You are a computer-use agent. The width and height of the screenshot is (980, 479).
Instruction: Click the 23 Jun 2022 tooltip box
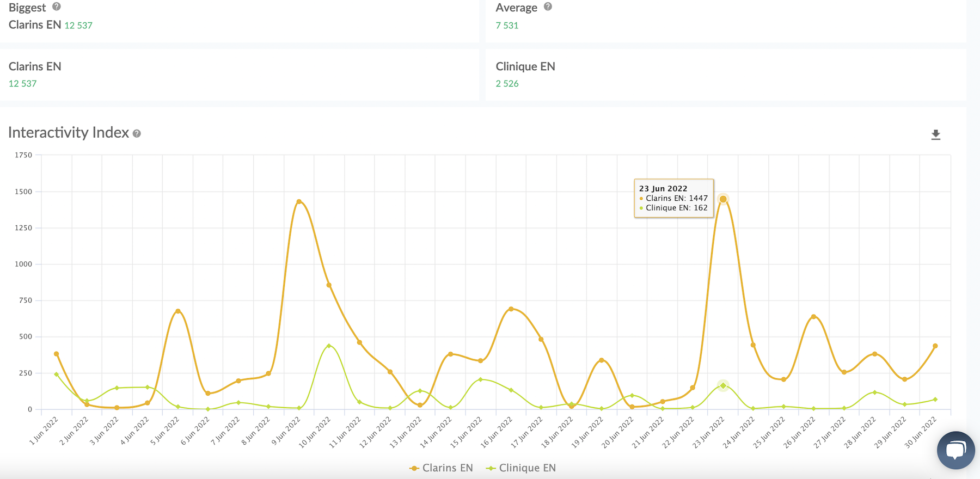tap(673, 198)
